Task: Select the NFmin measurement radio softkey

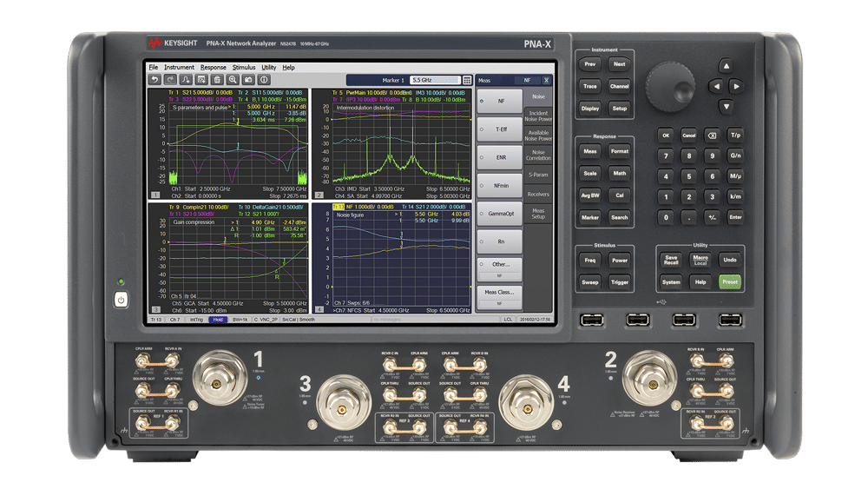Action: click(x=499, y=186)
